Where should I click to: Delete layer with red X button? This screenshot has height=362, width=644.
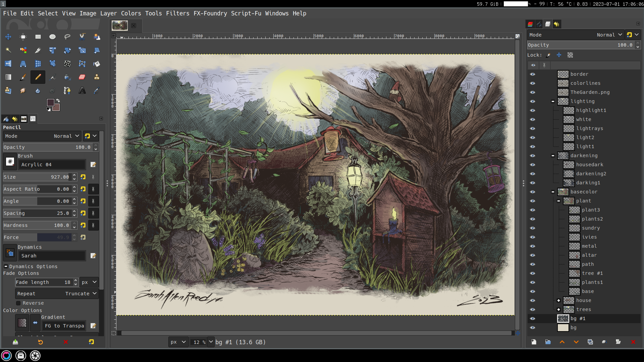(x=633, y=342)
